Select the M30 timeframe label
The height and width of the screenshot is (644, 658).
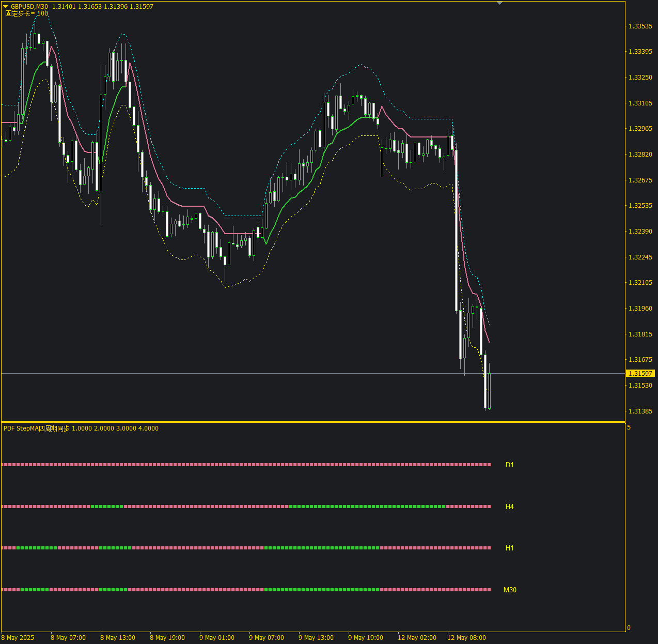point(510,590)
